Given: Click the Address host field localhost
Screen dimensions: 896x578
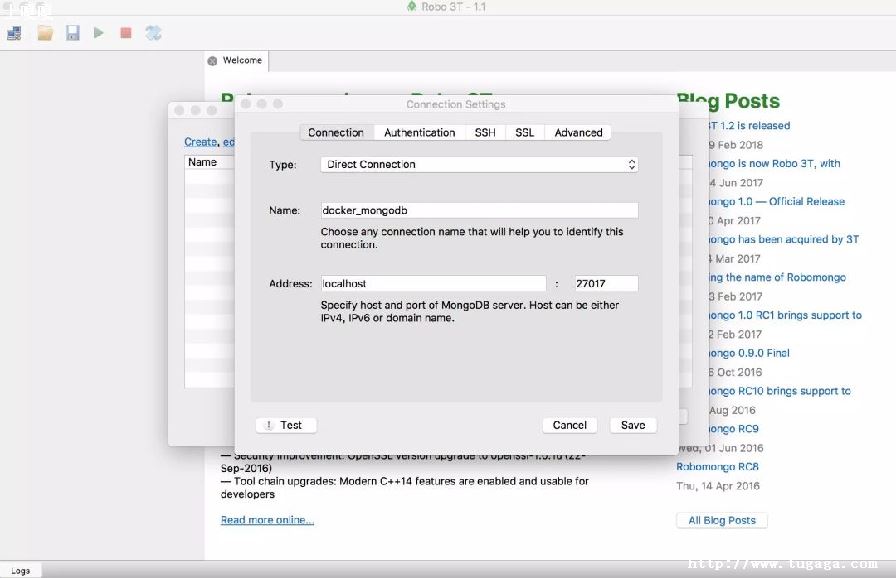Looking at the screenshot, I should tap(433, 283).
